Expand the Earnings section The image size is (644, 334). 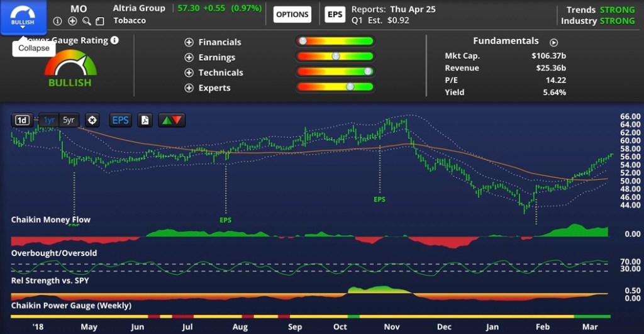(x=189, y=57)
